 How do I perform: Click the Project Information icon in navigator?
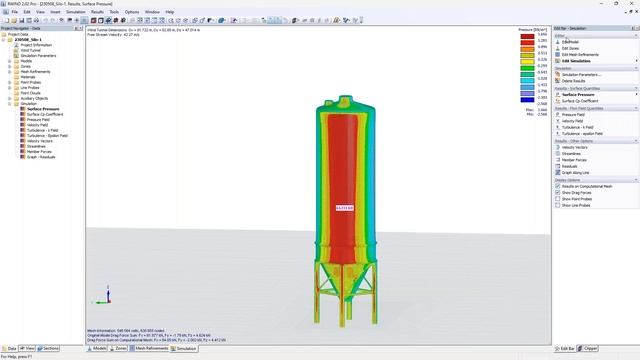[16, 45]
